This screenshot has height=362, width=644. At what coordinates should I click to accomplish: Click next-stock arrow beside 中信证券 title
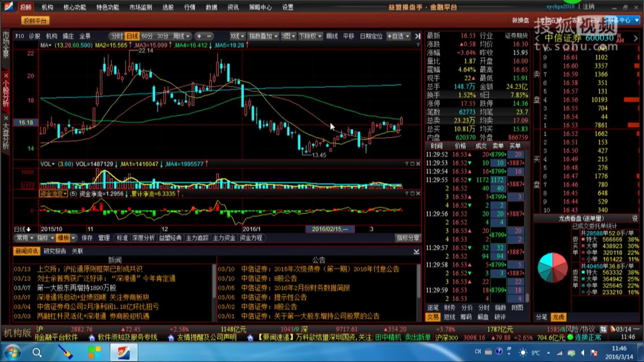click(x=635, y=38)
